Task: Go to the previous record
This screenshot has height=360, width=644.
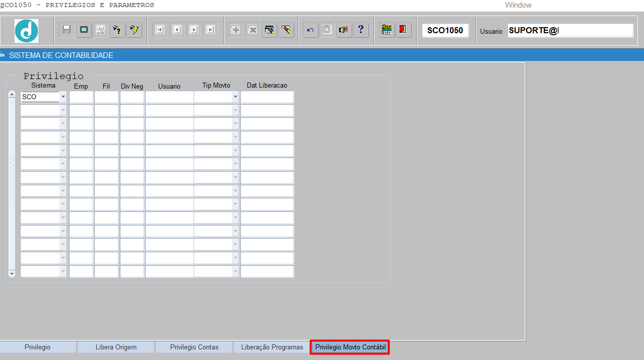Action: 177,30
